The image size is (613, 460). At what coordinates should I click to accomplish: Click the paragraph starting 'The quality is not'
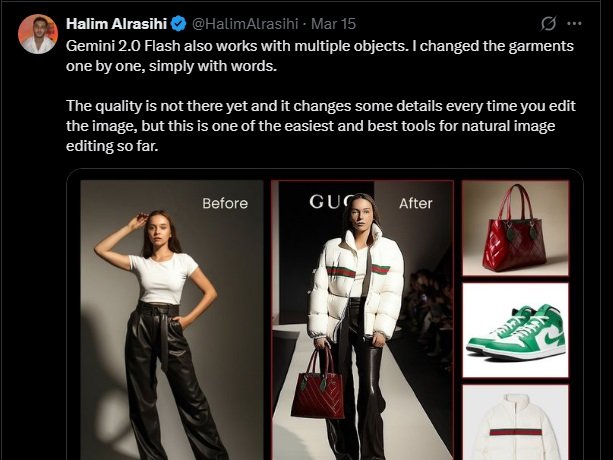(321, 126)
